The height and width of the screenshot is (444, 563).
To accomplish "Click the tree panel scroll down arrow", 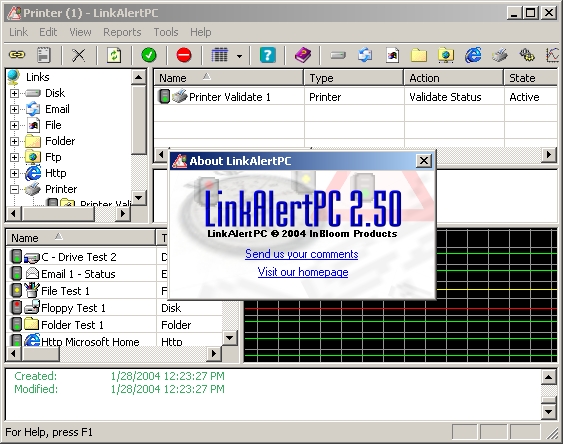I will pos(139,198).
